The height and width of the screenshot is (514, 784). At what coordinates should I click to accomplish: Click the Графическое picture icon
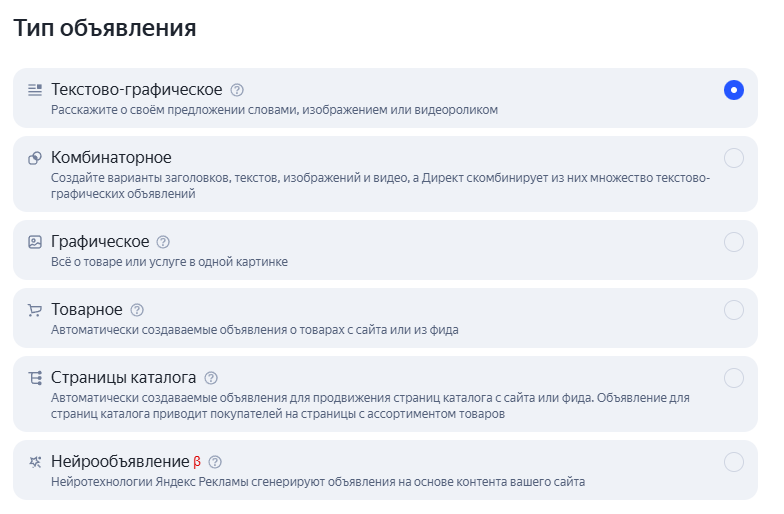click(34, 242)
